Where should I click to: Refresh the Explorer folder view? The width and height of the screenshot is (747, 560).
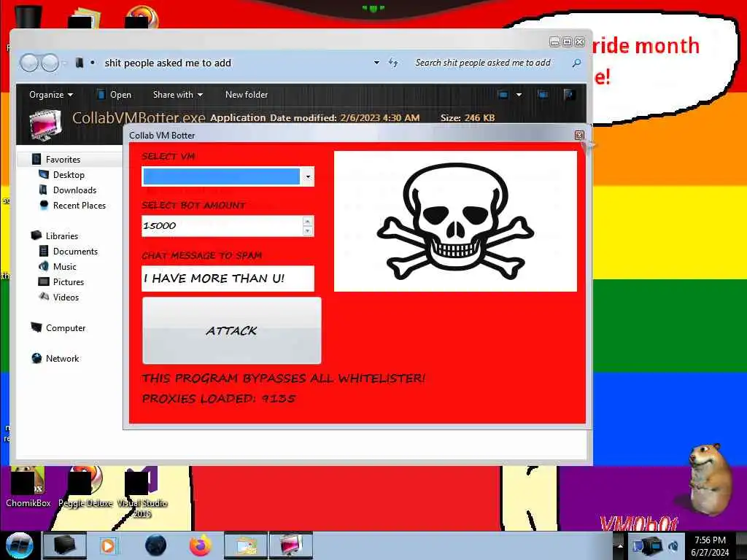393,63
